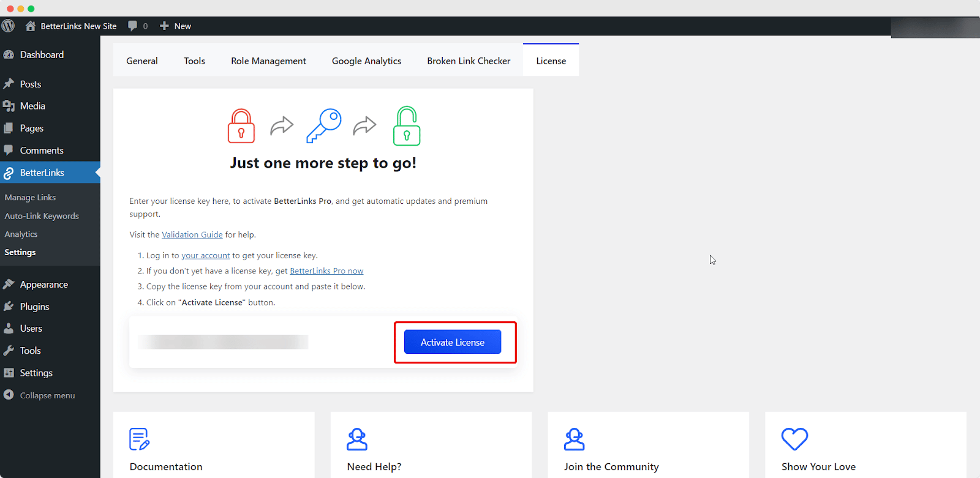Follow the 'your account' link
Screen dimensions: 980x478
[205, 255]
